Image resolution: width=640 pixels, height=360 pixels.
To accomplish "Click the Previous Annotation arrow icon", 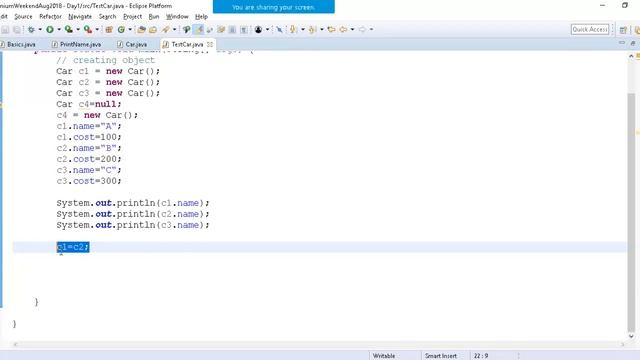I will coord(312,29).
